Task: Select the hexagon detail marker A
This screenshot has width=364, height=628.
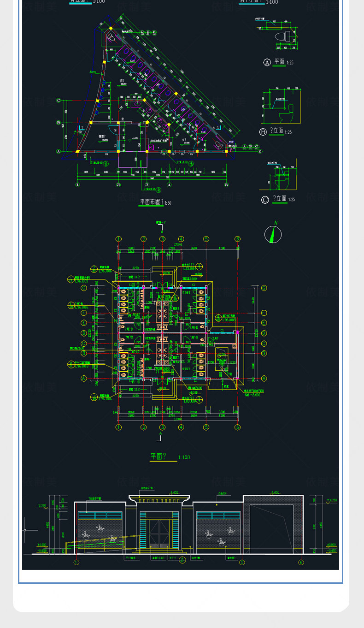Action: tap(267, 62)
